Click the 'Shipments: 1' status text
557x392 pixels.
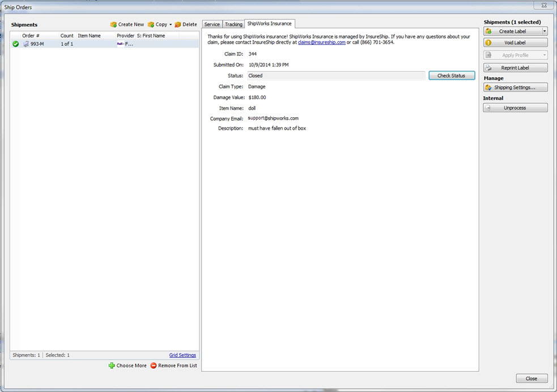point(26,355)
